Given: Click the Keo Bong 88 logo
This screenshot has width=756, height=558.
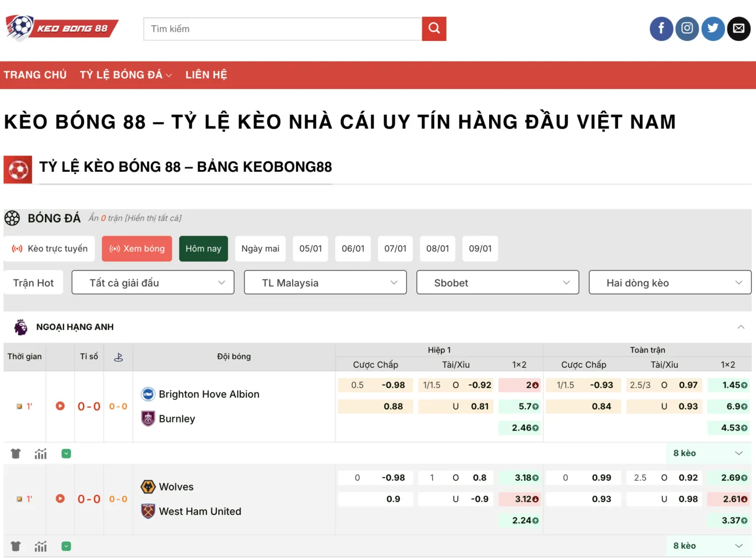Looking at the screenshot, I should click(x=62, y=28).
